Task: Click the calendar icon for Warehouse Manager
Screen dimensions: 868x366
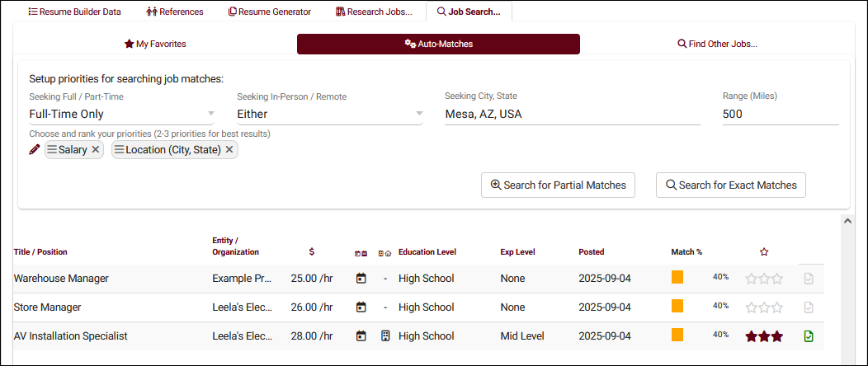Action: pos(361,279)
